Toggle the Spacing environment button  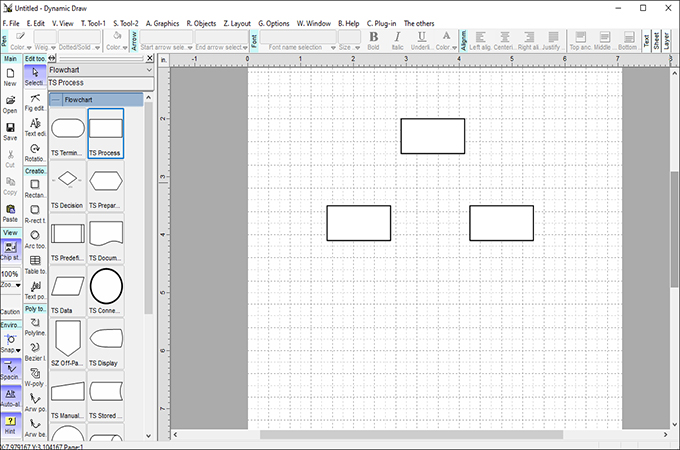(x=10, y=370)
